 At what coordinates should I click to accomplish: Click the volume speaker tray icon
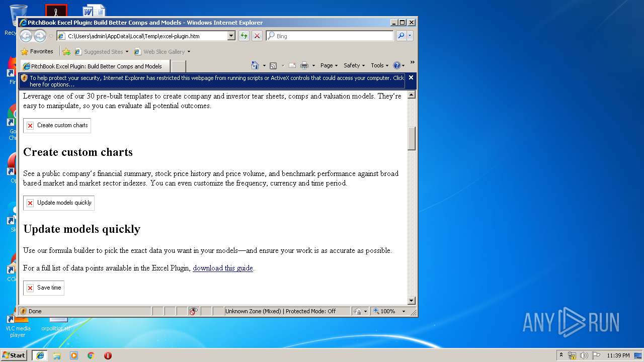coord(584,355)
